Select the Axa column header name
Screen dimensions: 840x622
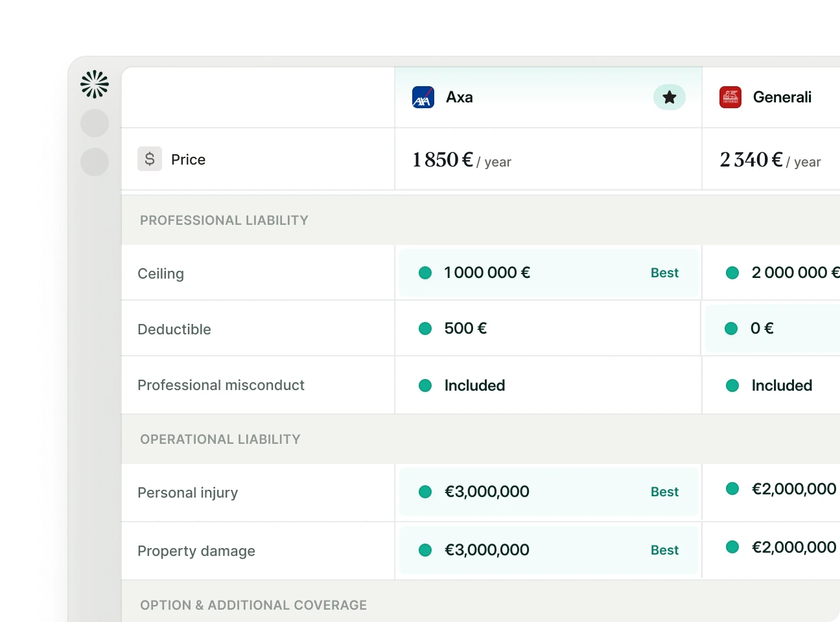(x=460, y=97)
